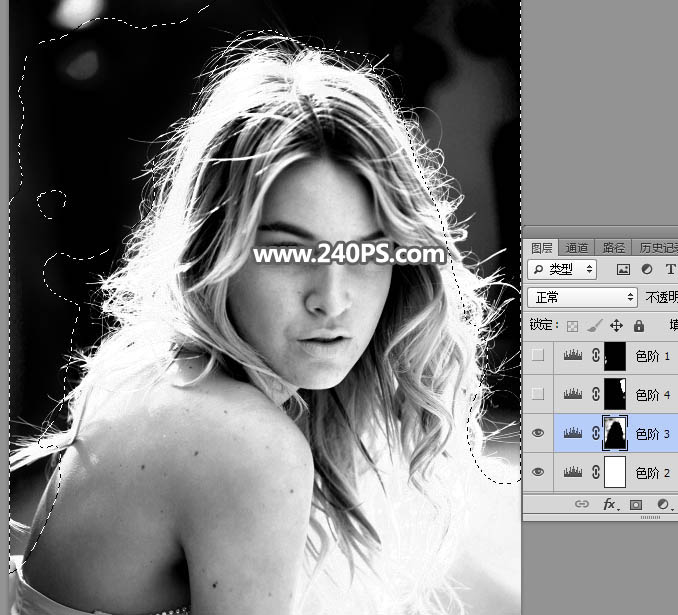The width and height of the screenshot is (678, 615).
Task: Lock position move-arrows icon
Action: 616,326
